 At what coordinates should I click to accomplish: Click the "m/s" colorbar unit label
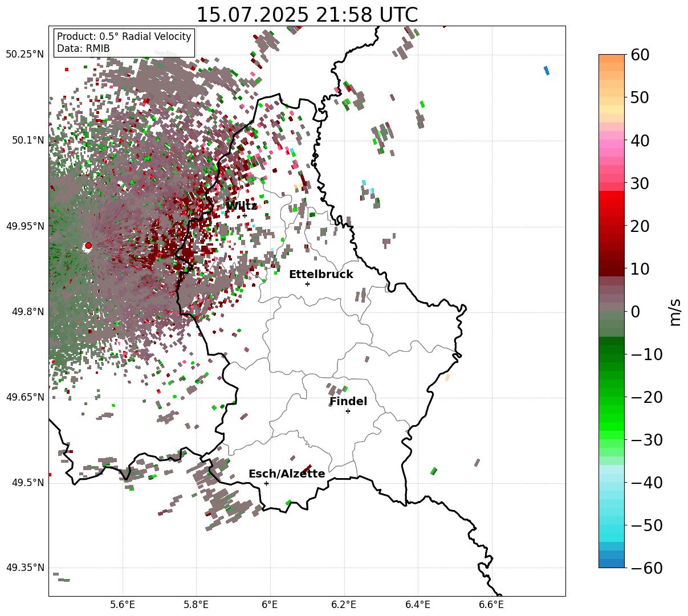click(675, 312)
